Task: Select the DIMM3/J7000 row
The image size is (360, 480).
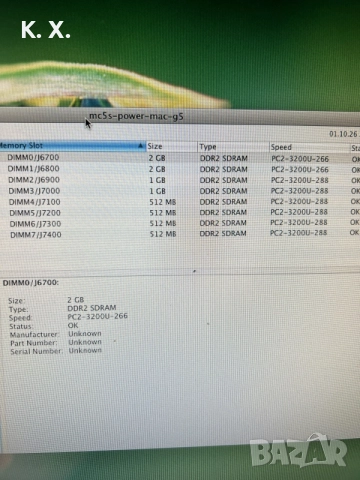Action: [x=180, y=191]
